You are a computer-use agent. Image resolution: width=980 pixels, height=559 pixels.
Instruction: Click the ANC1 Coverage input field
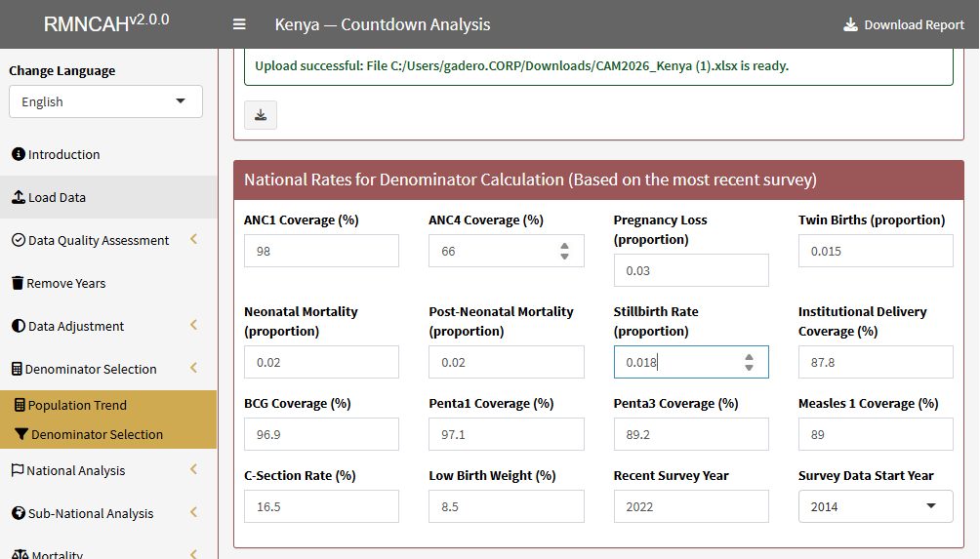pyautogui.click(x=321, y=251)
